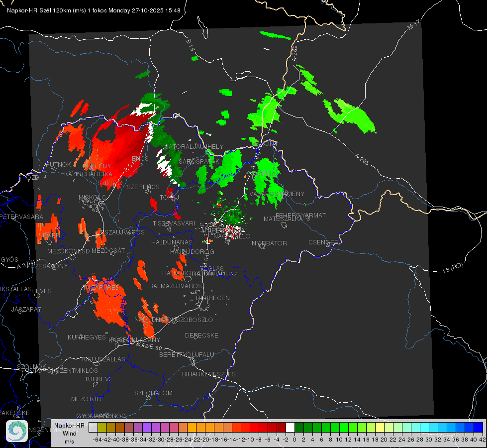Click the TÚRKEVE town label

[98, 379]
